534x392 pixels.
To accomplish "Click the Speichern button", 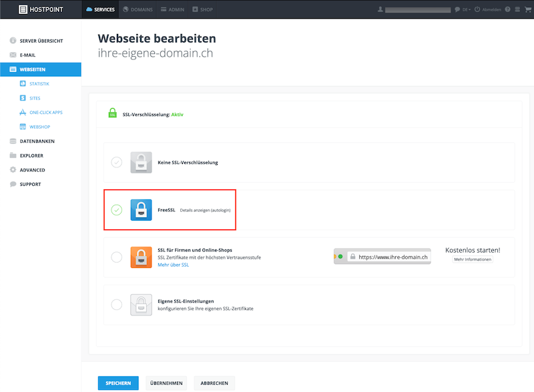I will click(x=118, y=383).
